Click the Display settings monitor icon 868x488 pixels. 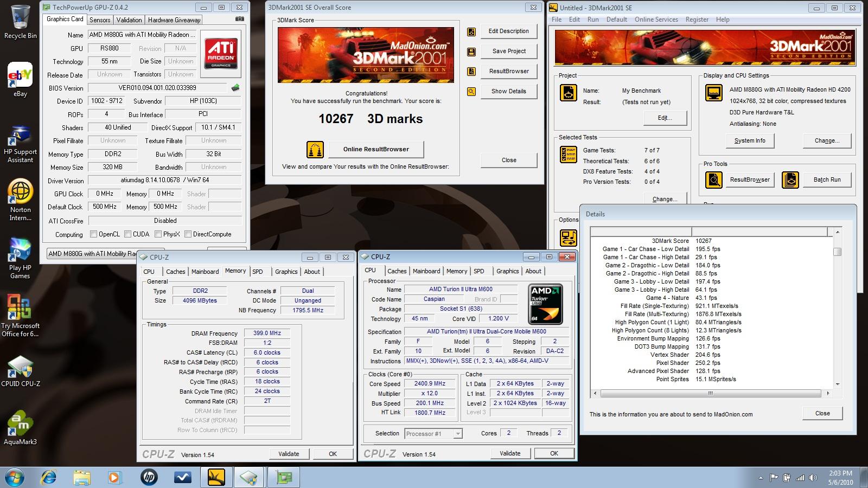pyautogui.click(x=714, y=93)
